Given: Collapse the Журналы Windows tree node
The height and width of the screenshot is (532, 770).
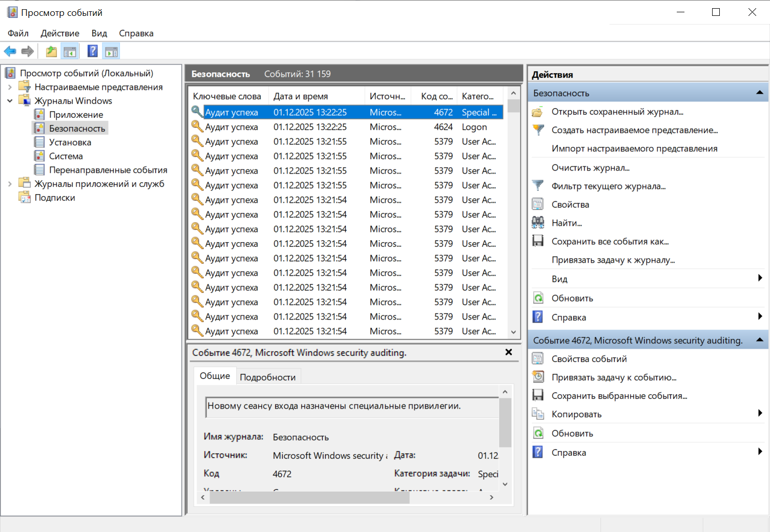Looking at the screenshot, I should [x=10, y=101].
